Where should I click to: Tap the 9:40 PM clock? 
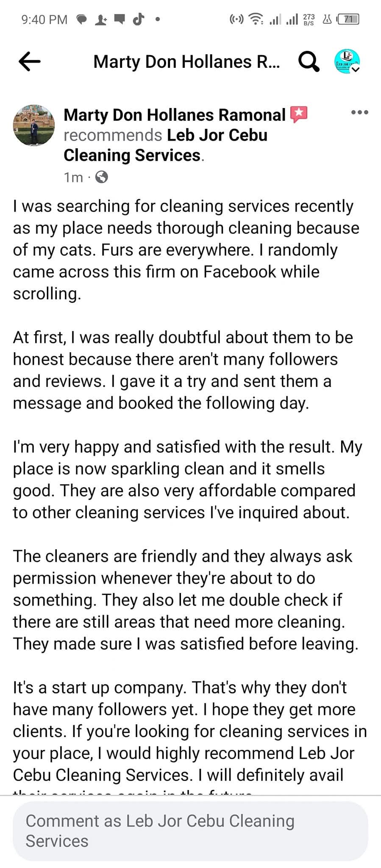44,19
